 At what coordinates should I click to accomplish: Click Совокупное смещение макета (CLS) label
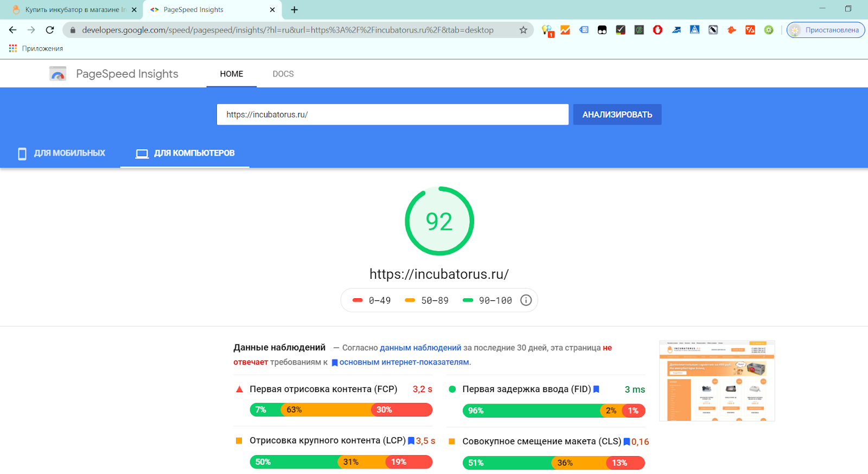pyautogui.click(x=542, y=441)
